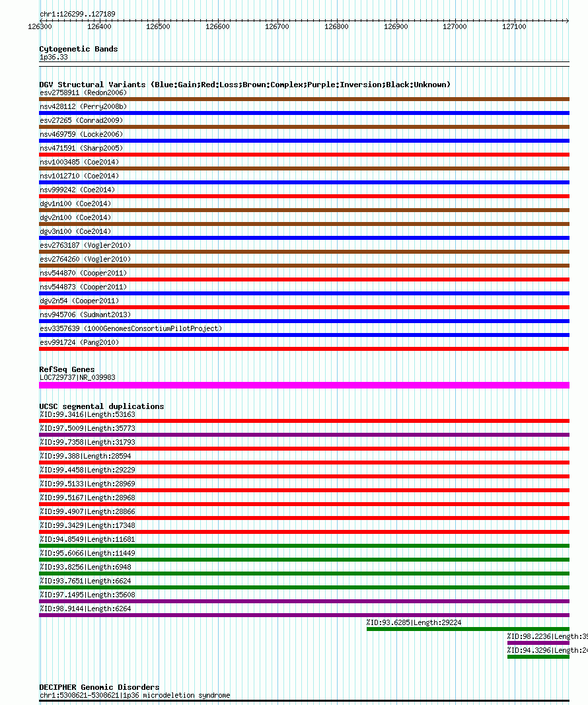Click the %ID:99.3429|Length:17348 label
The height and width of the screenshot is (705, 588).
pyautogui.click(x=87, y=525)
